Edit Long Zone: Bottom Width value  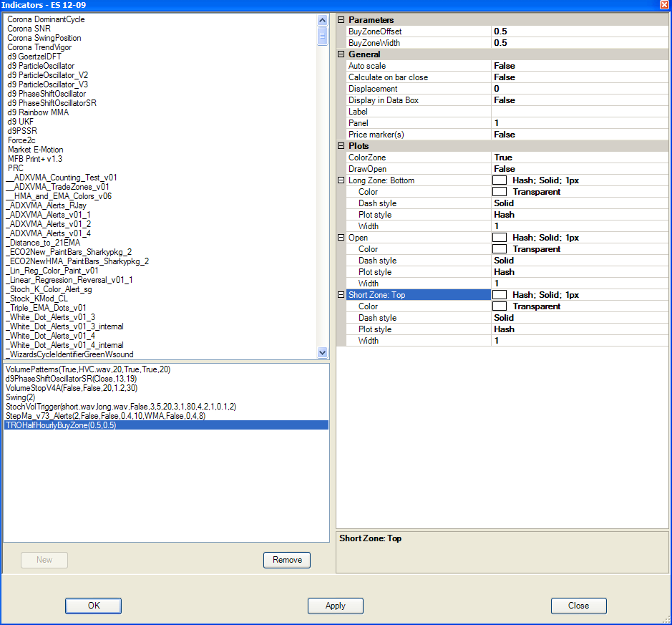coord(580,226)
